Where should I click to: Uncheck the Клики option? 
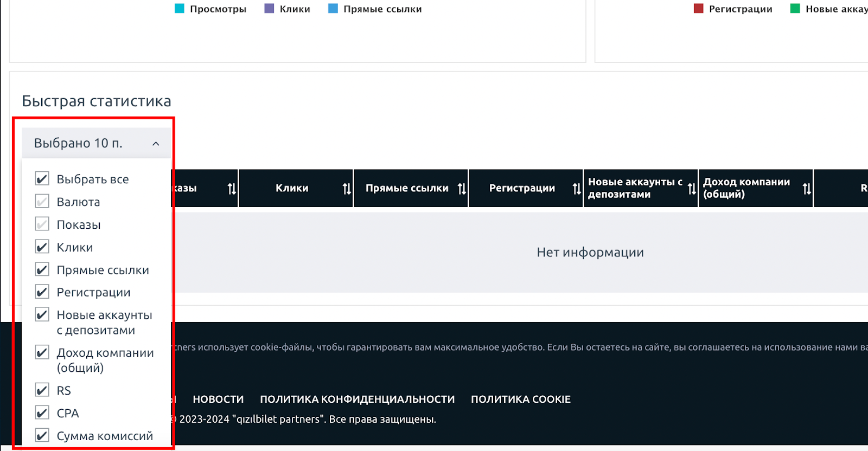click(42, 247)
